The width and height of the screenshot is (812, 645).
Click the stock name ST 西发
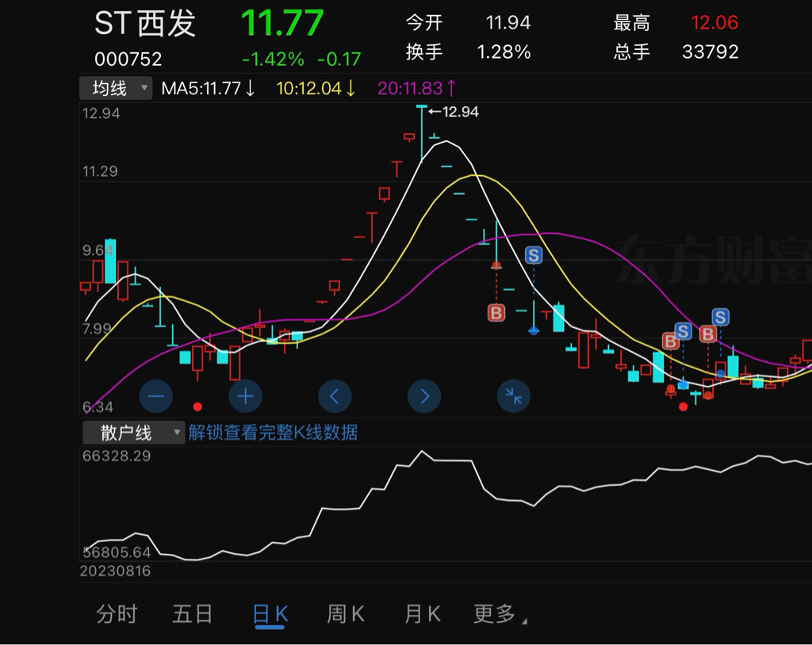pos(146,23)
